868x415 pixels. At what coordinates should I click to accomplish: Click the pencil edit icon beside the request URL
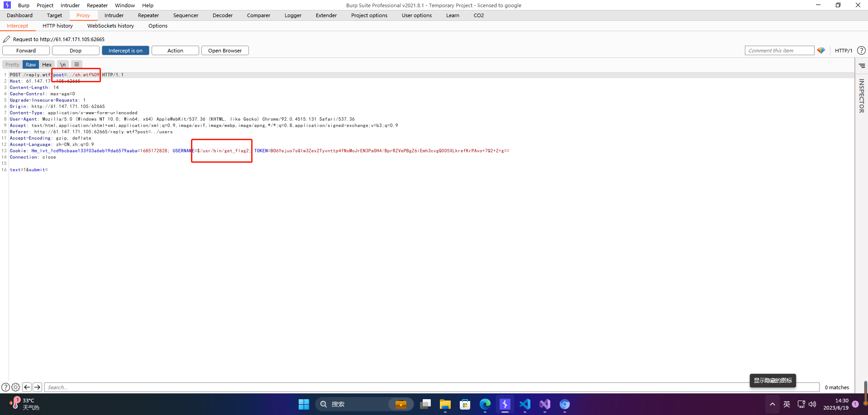[x=6, y=39]
